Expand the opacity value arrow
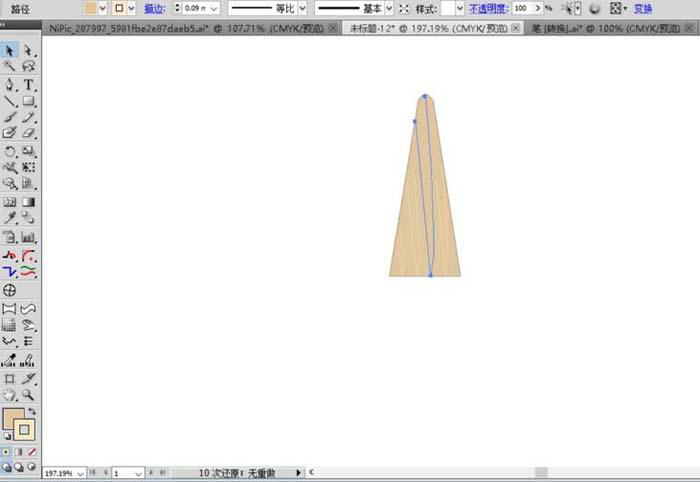This screenshot has height=482, width=700. pos(538,8)
